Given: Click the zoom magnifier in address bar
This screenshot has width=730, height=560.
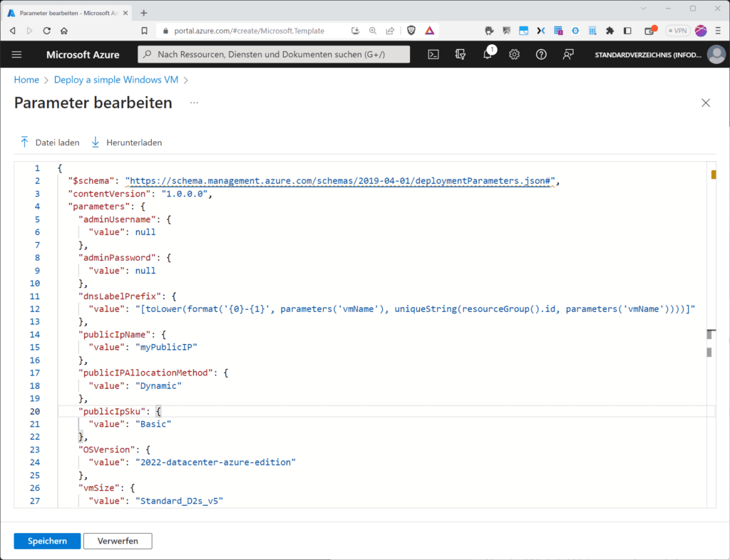Looking at the screenshot, I should tap(372, 31).
